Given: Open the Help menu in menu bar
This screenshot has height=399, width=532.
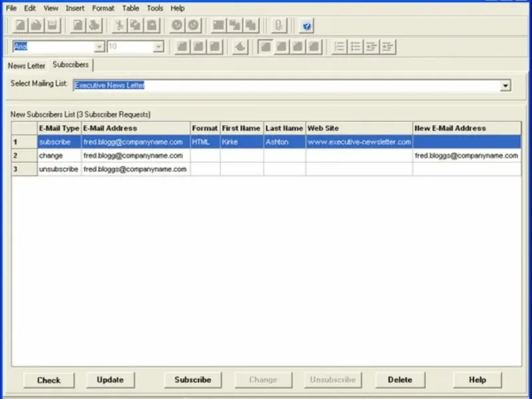Looking at the screenshot, I should pos(178,8).
